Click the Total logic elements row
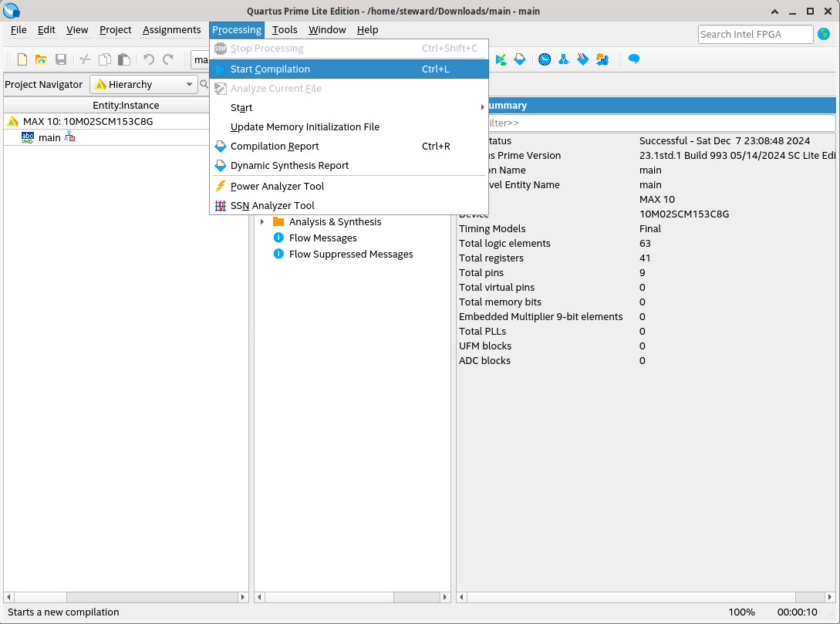Screen dimensions: 840x624 coord(646,243)
